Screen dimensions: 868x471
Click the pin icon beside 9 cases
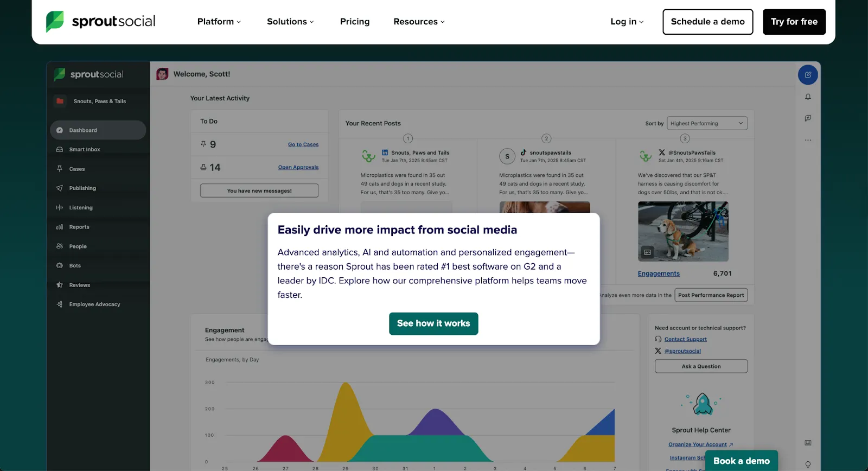203,144
